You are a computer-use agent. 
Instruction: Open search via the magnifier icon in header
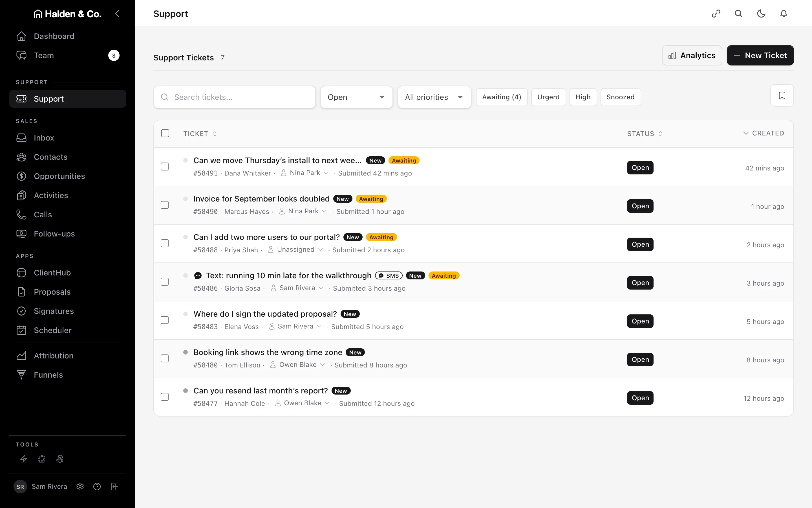tap(738, 14)
